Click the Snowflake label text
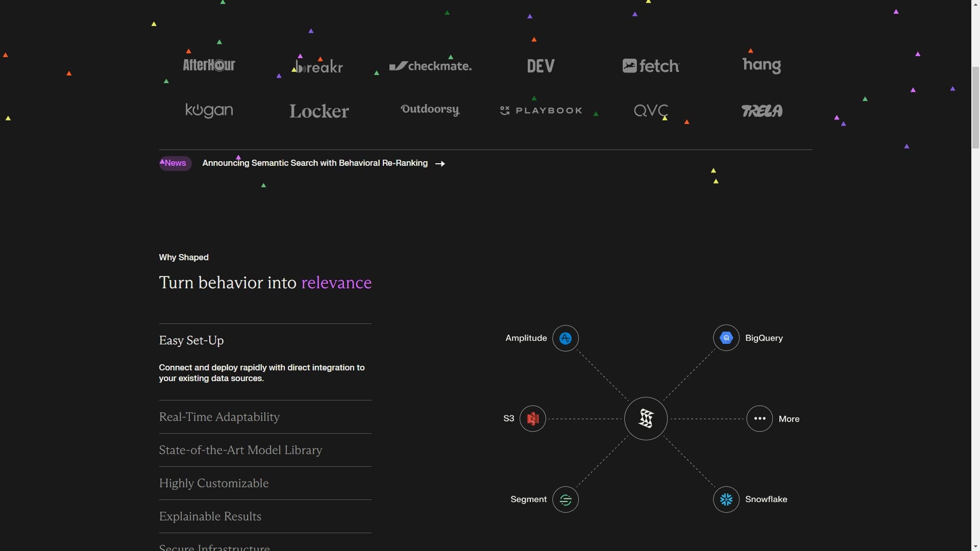This screenshot has height=551, width=980. (766, 499)
